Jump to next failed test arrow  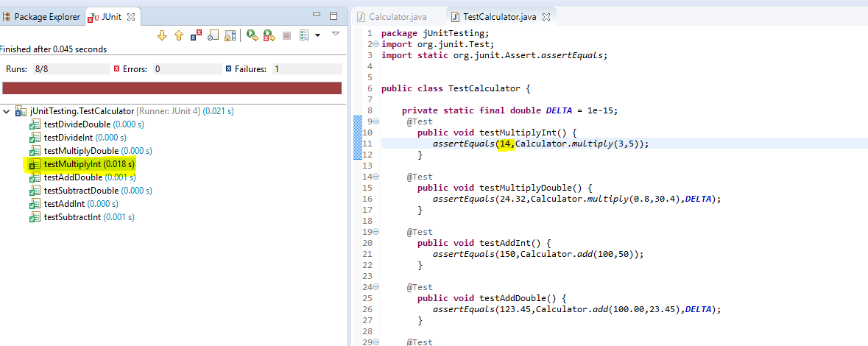coord(162,36)
